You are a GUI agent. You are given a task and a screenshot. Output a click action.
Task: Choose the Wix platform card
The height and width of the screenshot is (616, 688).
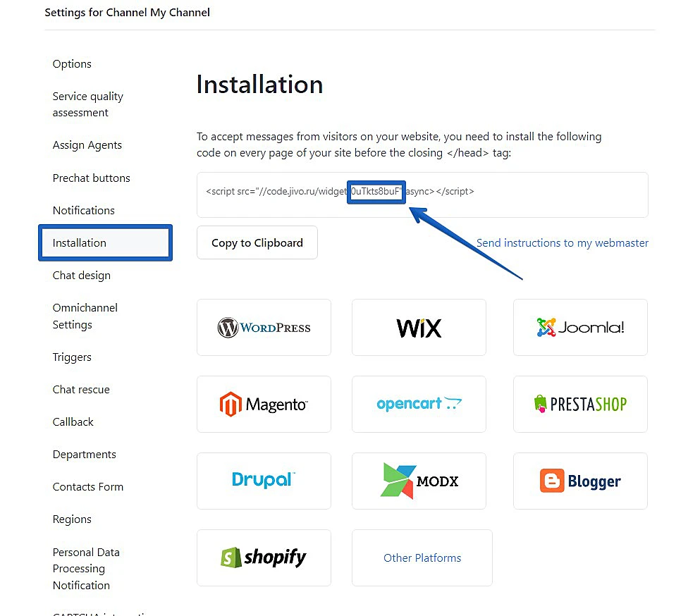419,327
